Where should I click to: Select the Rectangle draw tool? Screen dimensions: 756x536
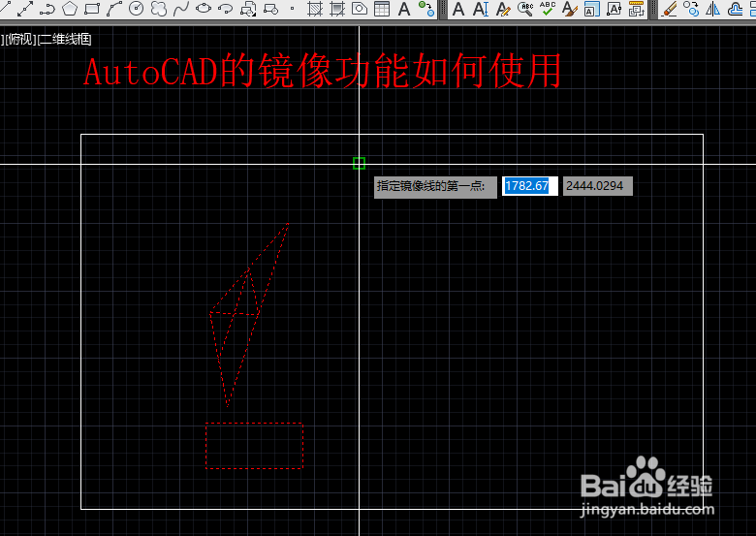point(92,9)
